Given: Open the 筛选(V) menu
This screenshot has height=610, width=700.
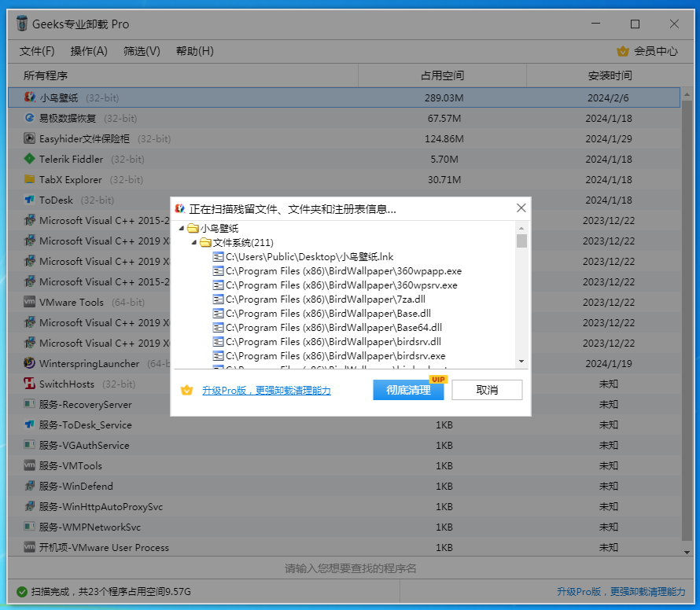Looking at the screenshot, I should 142,51.
